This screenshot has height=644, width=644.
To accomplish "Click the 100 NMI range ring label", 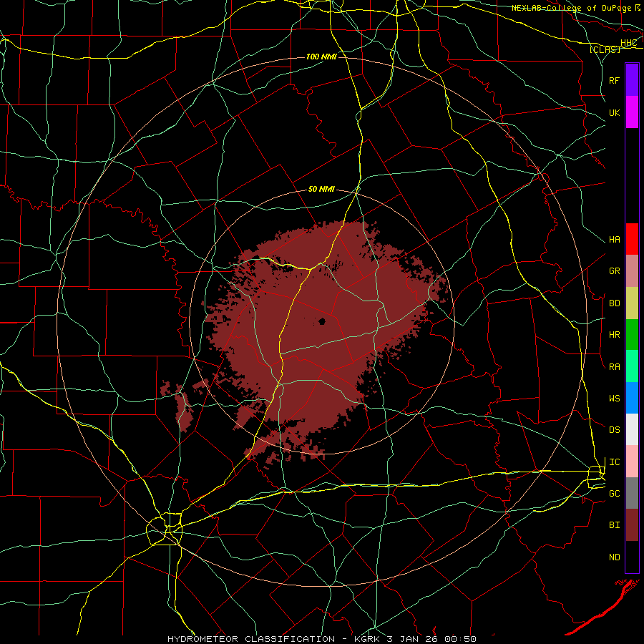I will click(x=321, y=57).
